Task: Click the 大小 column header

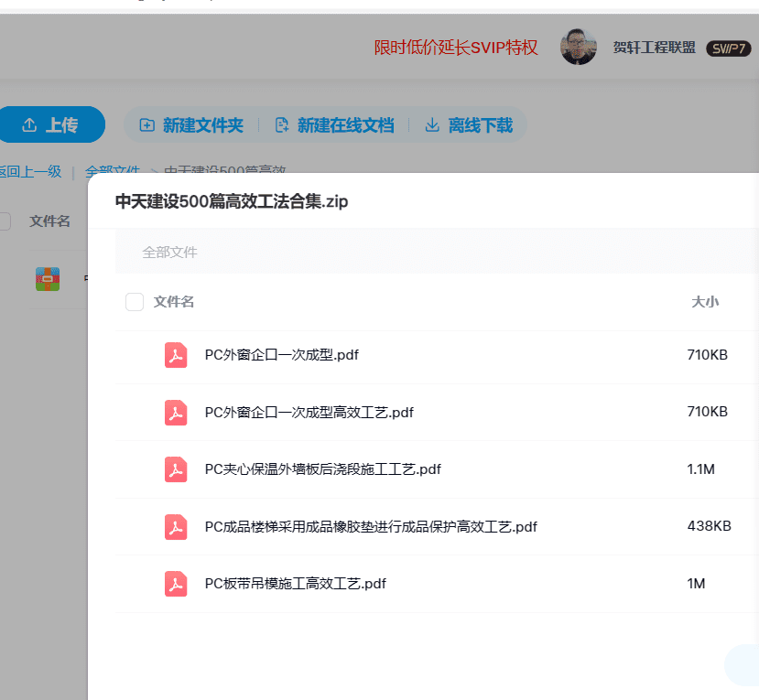Action: point(705,302)
